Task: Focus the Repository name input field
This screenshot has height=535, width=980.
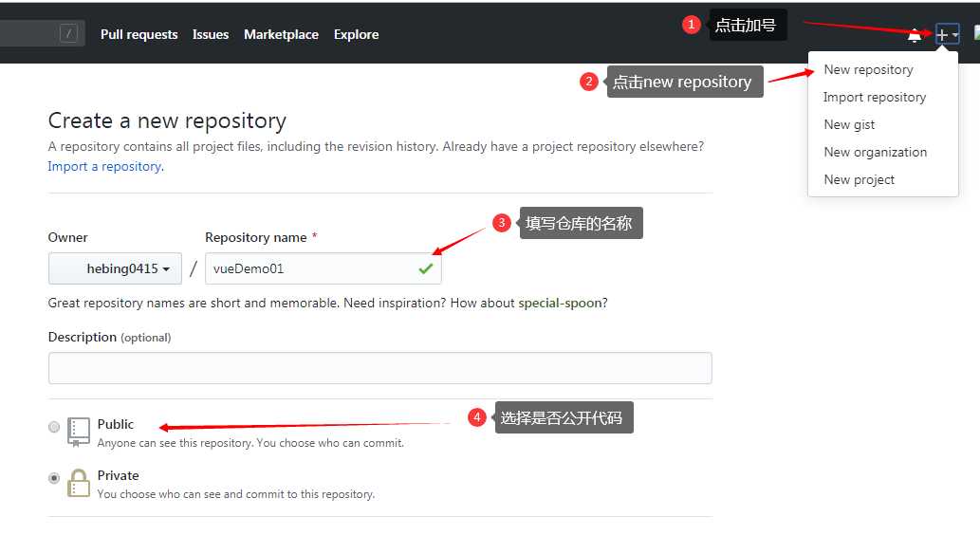Action: pos(324,268)
